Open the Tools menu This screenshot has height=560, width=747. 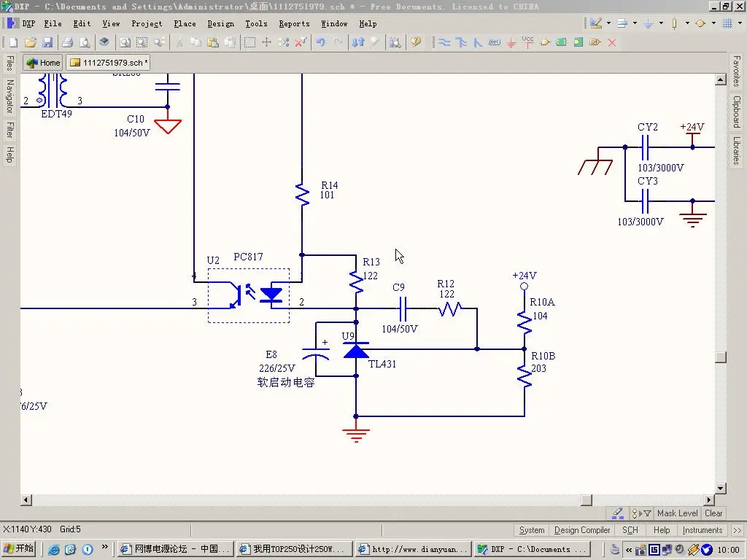pyautogui.click(x=256, y=23)
